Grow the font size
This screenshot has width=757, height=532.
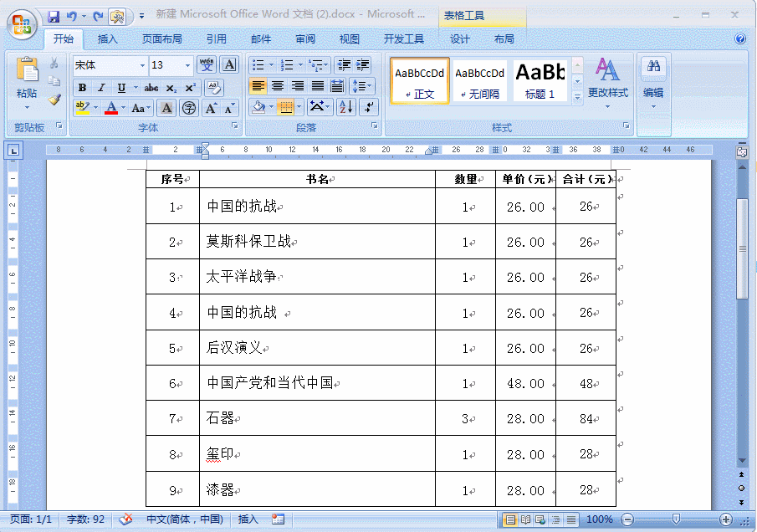[x=211, y=108]
